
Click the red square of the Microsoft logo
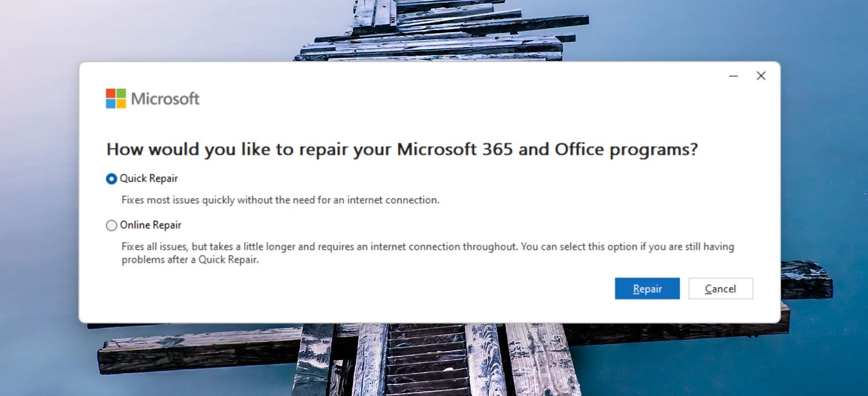(109, 94)
